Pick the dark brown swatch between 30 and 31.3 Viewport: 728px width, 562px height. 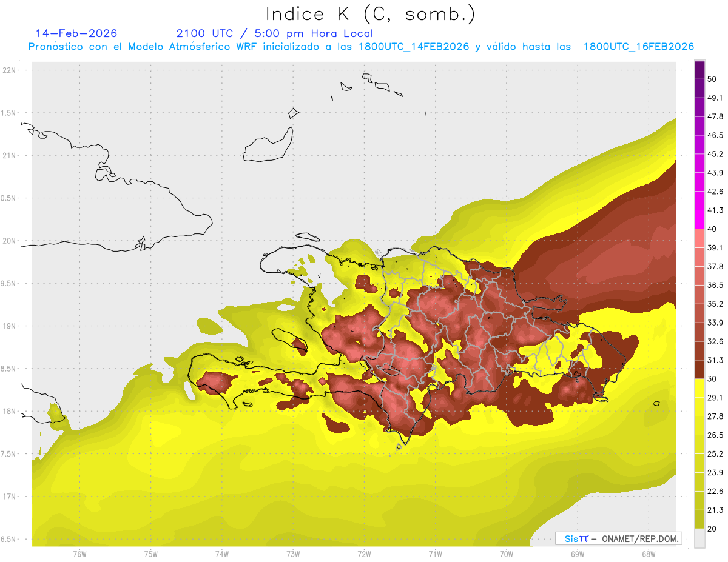click(700, 369)
